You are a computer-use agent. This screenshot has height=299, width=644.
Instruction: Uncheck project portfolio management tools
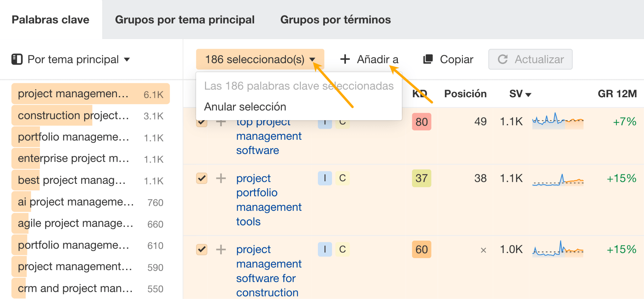[x=202, y=178]
